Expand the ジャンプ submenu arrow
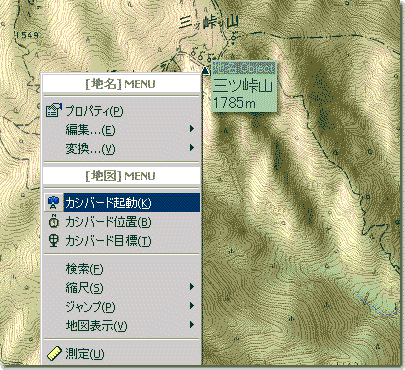405x370 pixels. coord(192,306)
